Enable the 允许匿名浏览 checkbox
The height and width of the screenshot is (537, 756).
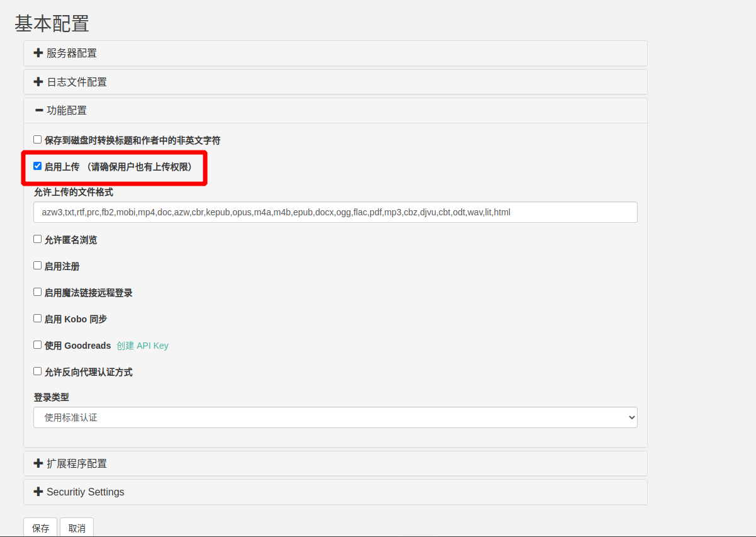[38, 239]
